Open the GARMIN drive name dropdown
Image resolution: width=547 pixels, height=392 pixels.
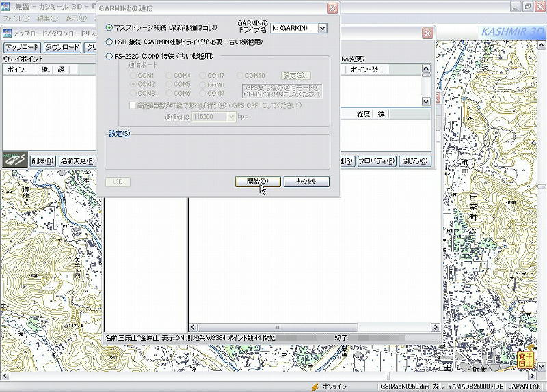pos(322,28)
